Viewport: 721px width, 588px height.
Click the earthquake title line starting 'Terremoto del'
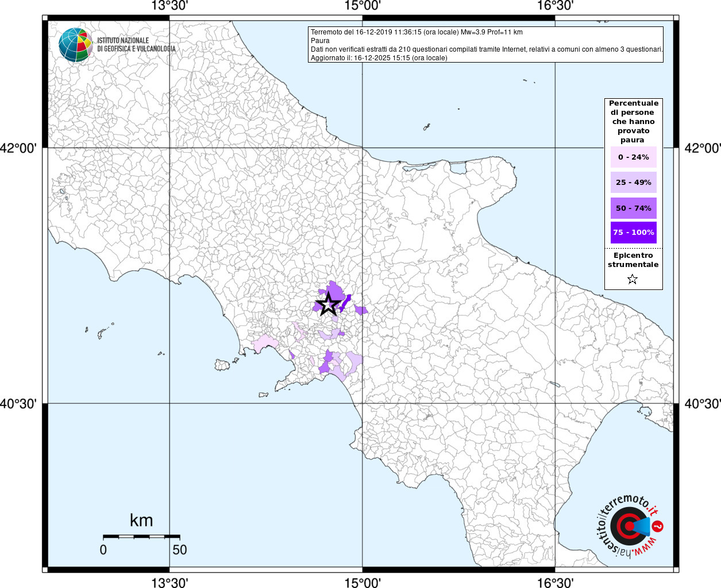(417, 32)
